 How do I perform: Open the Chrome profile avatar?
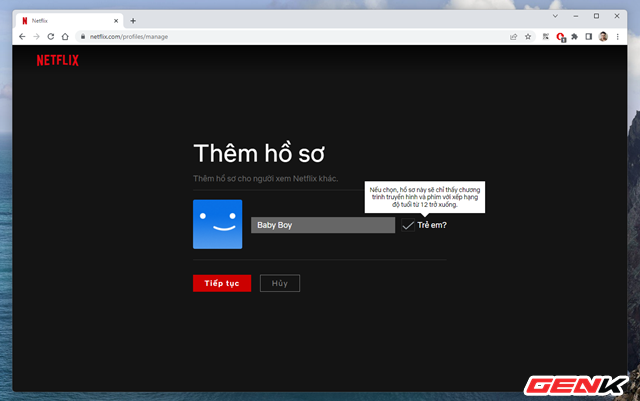click(603, 37)
